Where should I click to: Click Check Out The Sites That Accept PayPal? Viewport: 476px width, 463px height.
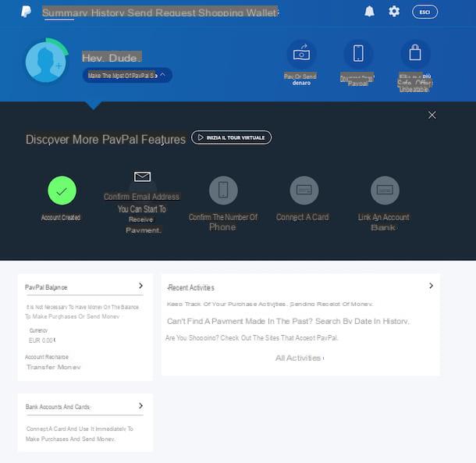coord(279,338)
